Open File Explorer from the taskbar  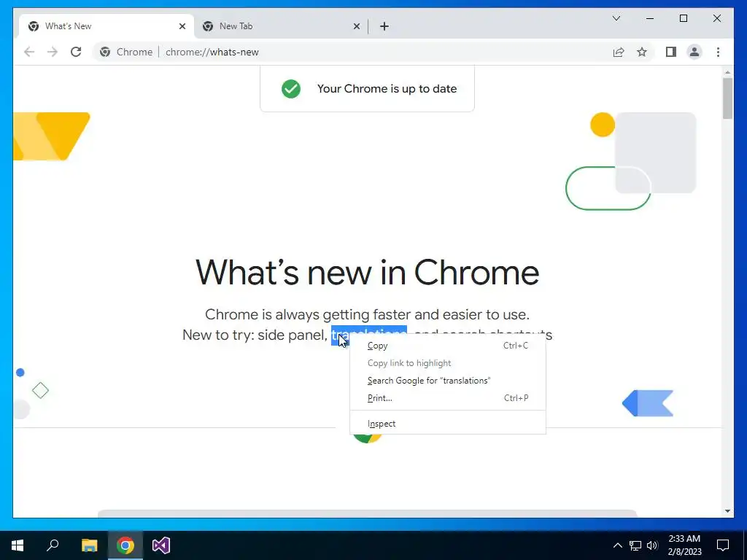[x=89, y=545]
